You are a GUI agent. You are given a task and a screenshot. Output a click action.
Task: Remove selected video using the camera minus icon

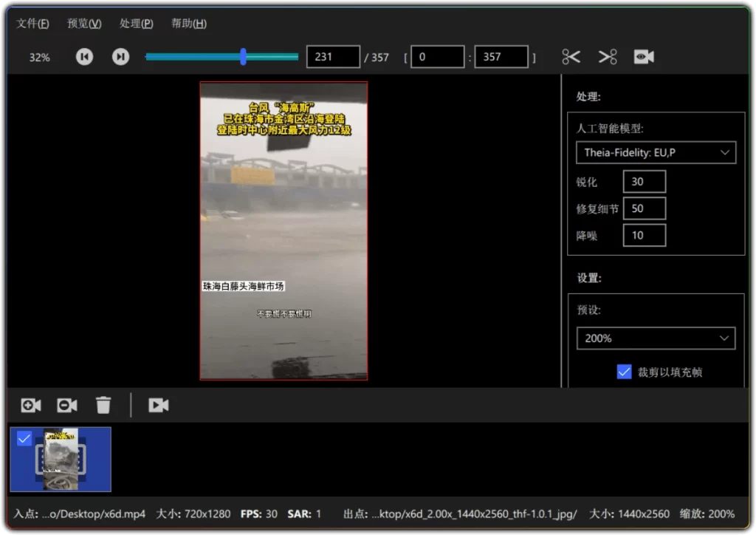(x=66, y=405)
